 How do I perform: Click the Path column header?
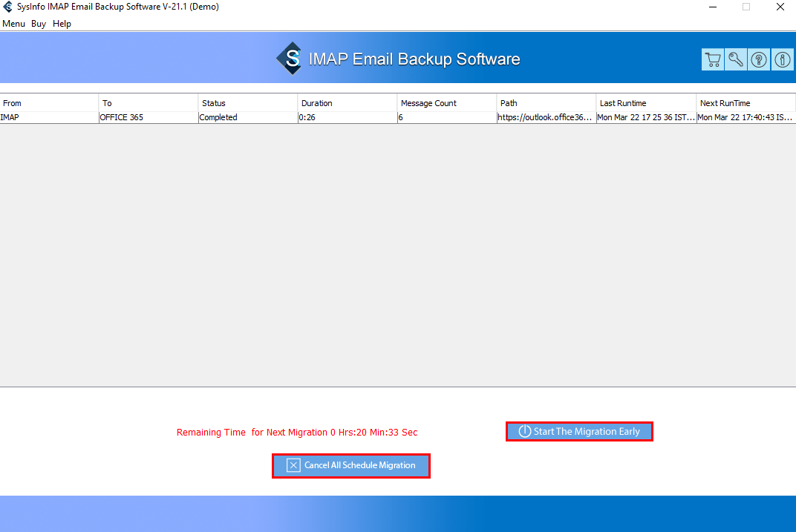(547, 103)
